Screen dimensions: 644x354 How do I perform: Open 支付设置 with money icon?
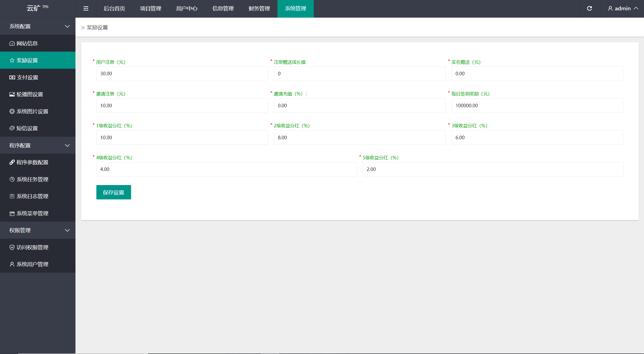tap(27, 77)
